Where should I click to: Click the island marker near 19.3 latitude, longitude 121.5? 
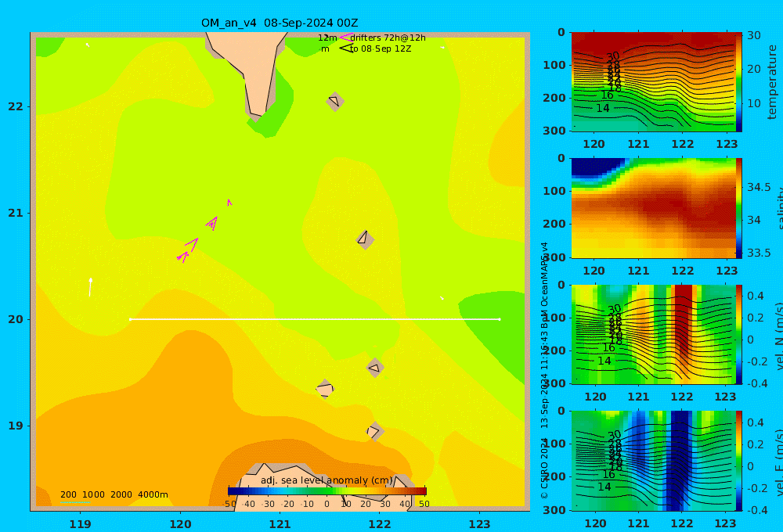325,389
